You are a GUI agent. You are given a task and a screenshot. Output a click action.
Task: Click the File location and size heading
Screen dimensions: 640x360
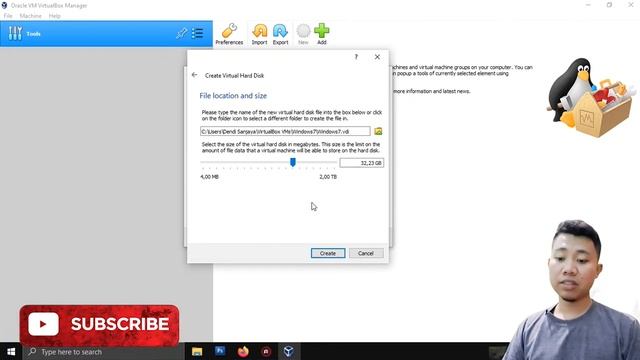pyautogui.click(x=233, y=96)
